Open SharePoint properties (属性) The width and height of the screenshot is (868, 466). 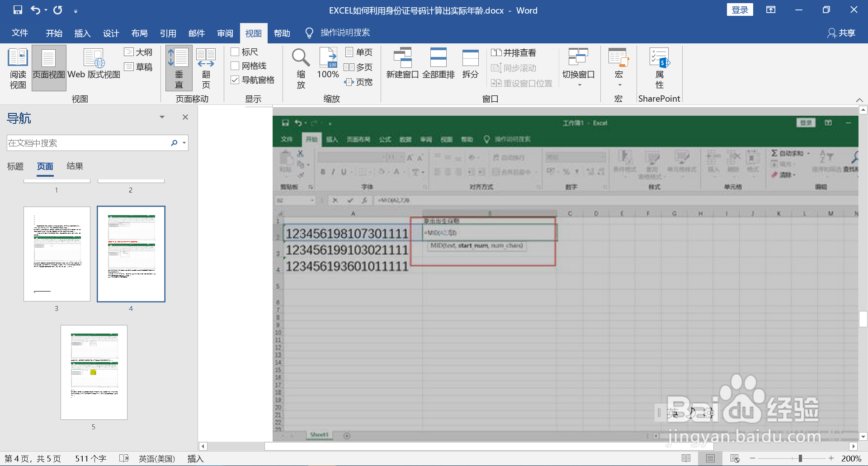click(x=660, y=68)
